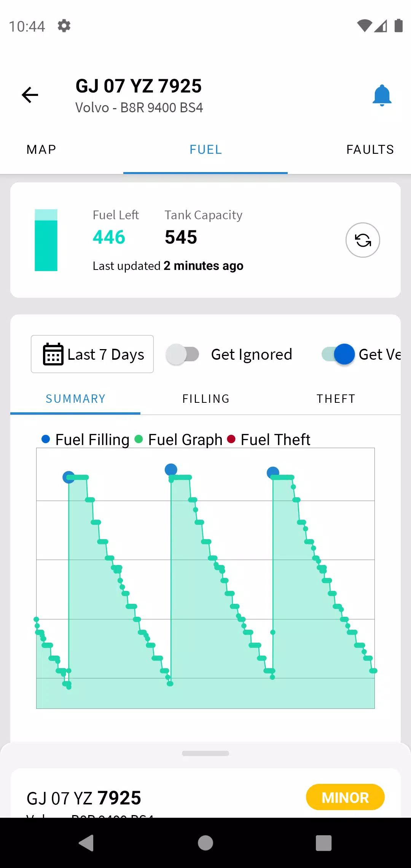
Task: Expand the bottom sheet drag handle
Action: tap(205, 753)
